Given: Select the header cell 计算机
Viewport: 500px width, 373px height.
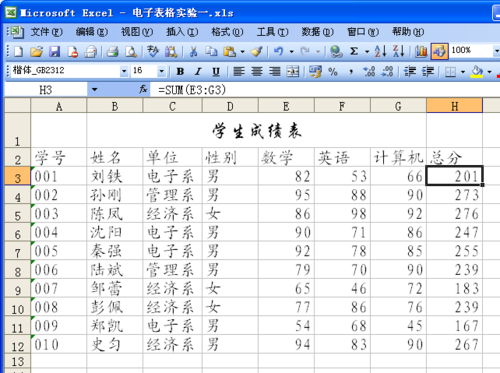Looking at the screenshot, I should (398, 157).
